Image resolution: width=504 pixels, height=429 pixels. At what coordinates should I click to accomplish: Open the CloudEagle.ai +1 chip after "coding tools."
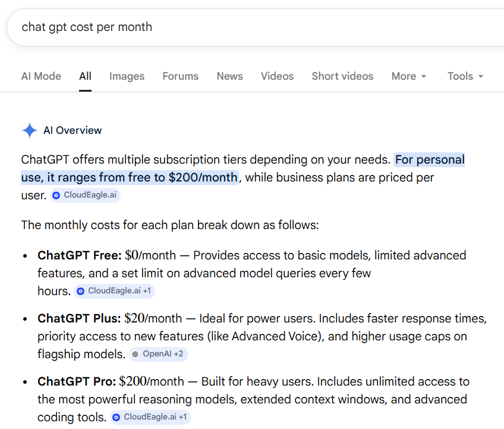150,417
